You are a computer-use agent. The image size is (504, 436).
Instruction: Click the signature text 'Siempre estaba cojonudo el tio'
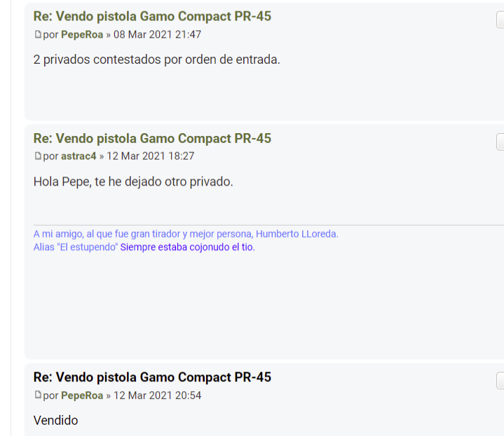[187, 247]
